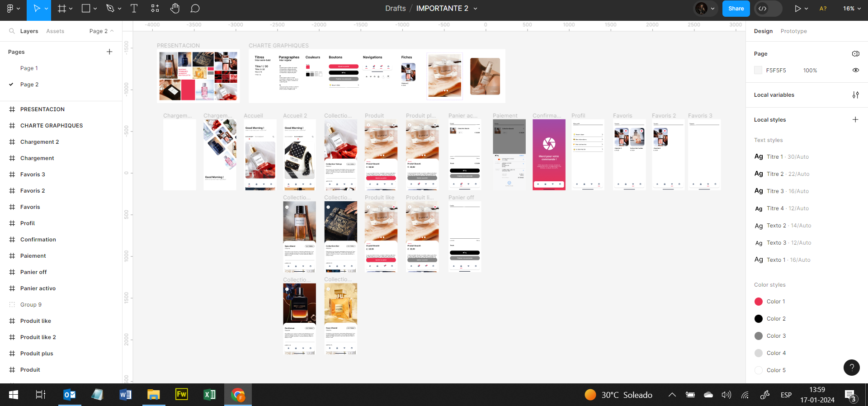This screenshot has width=868, height=406.
Task: Select the Hand tool
Action: pos(175,9)
